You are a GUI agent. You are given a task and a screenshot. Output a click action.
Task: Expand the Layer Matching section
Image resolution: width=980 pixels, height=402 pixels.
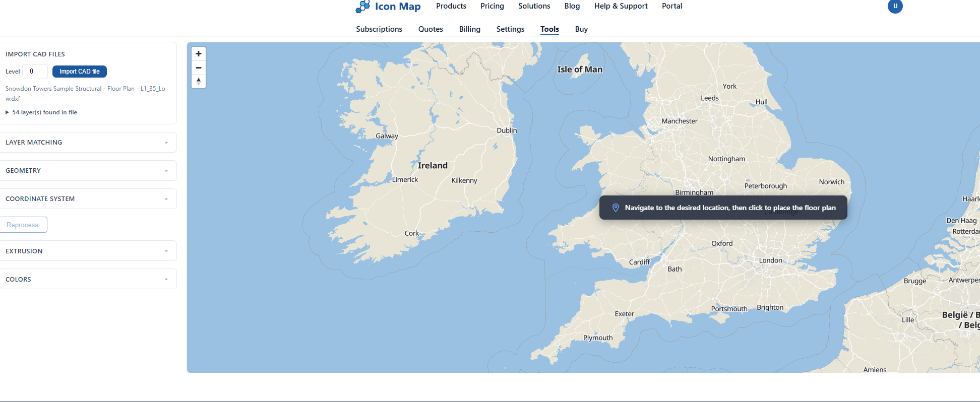tap(88, 143)
